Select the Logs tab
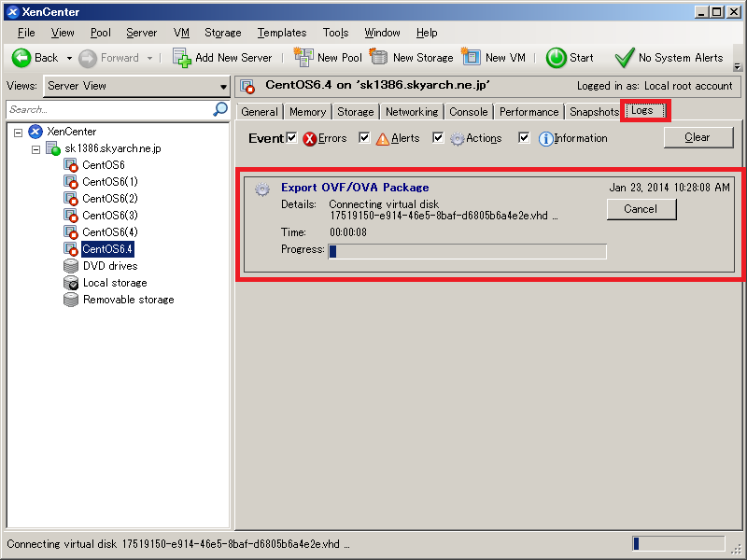The height and width of the screenshot is (560, 747). pyautogui.click(x=644, y=110)
